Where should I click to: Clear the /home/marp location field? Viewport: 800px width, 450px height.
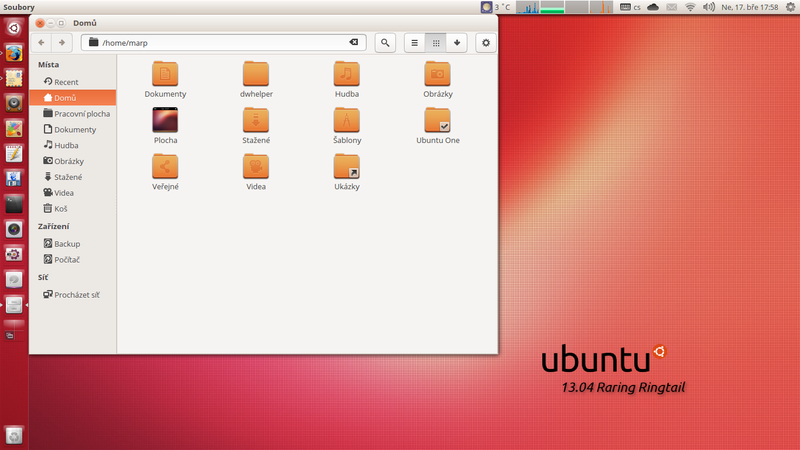coord(354,42)
